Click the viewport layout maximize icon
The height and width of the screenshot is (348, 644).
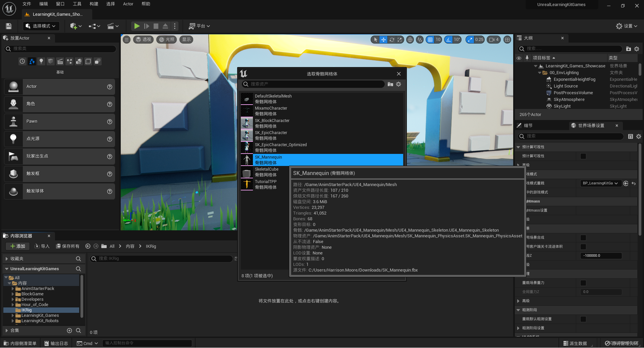point(507,40)
